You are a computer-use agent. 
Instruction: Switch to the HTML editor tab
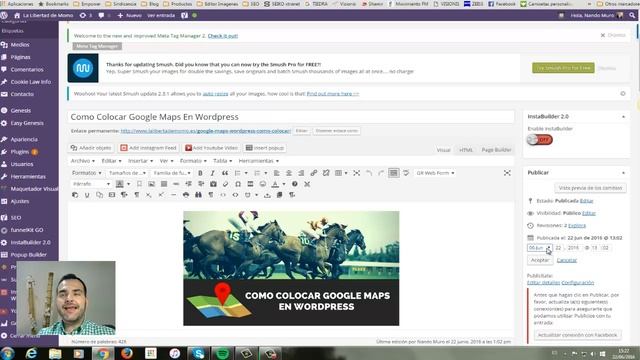coord(466,150)
